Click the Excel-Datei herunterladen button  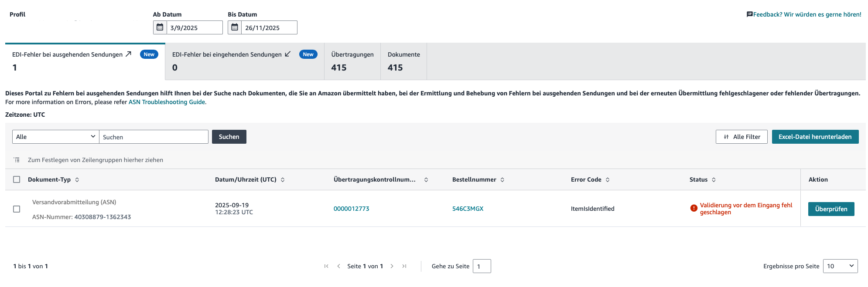click(815, 137)
